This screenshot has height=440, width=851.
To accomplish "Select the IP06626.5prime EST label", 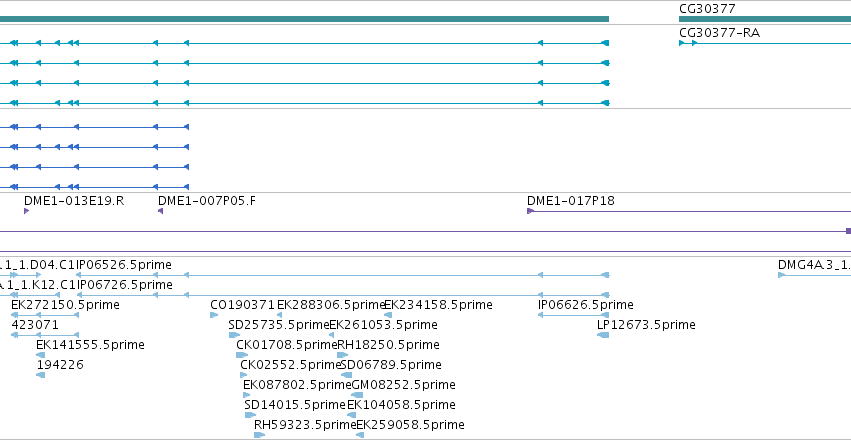I will [x=586, y=305].
